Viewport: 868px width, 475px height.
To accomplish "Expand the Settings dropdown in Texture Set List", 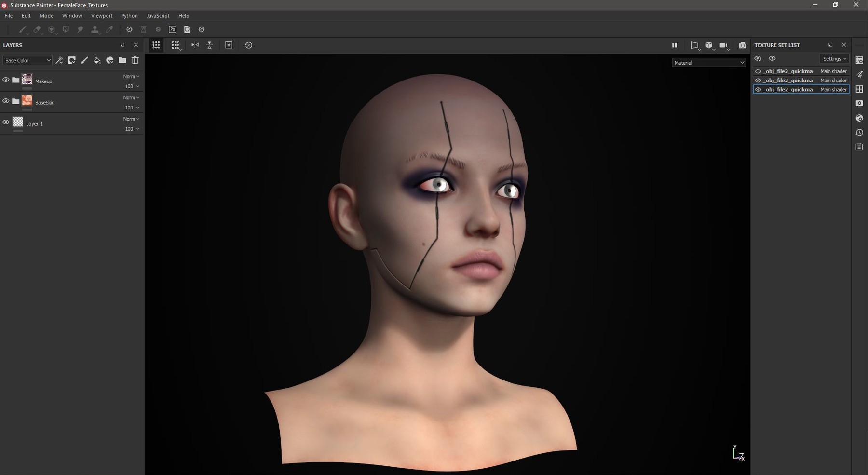I will (834, 58).
